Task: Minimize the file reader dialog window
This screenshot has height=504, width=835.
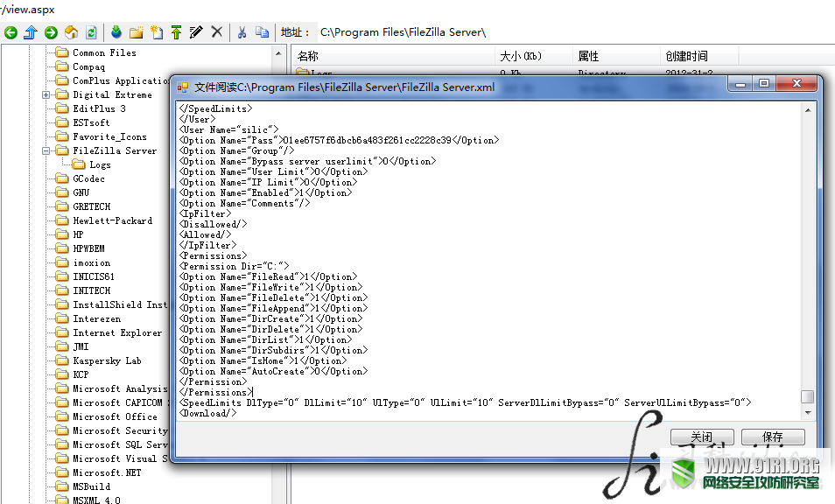Action: coord(740,83)
